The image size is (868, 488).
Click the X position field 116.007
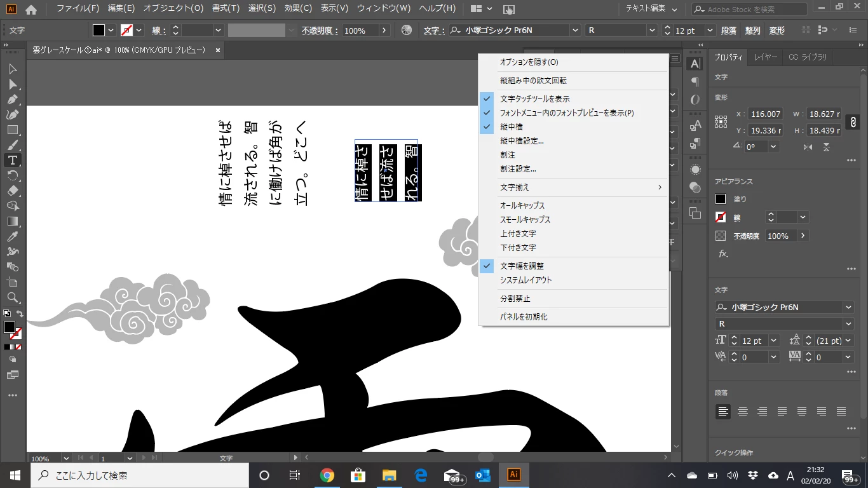pos(766,114)
